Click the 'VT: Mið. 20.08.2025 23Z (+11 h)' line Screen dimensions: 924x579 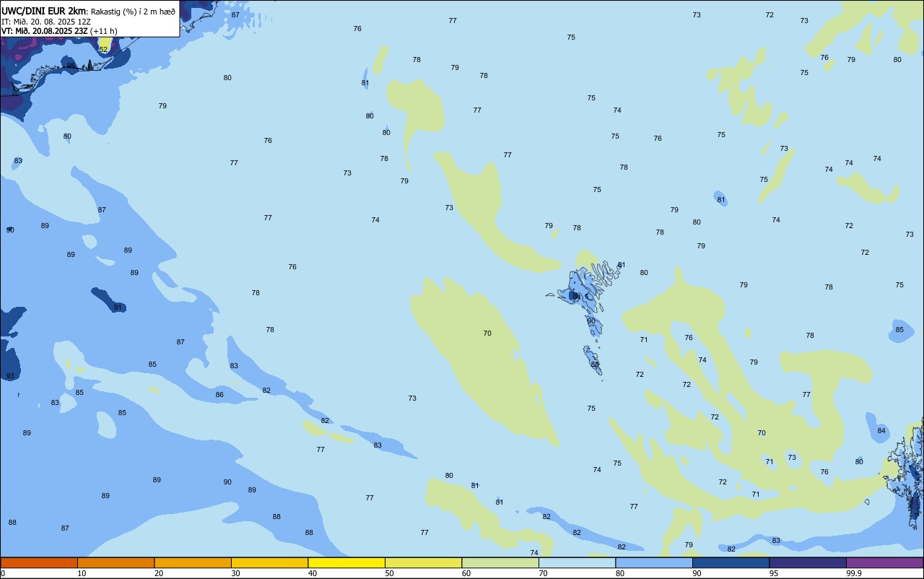[x=59, y=30]
